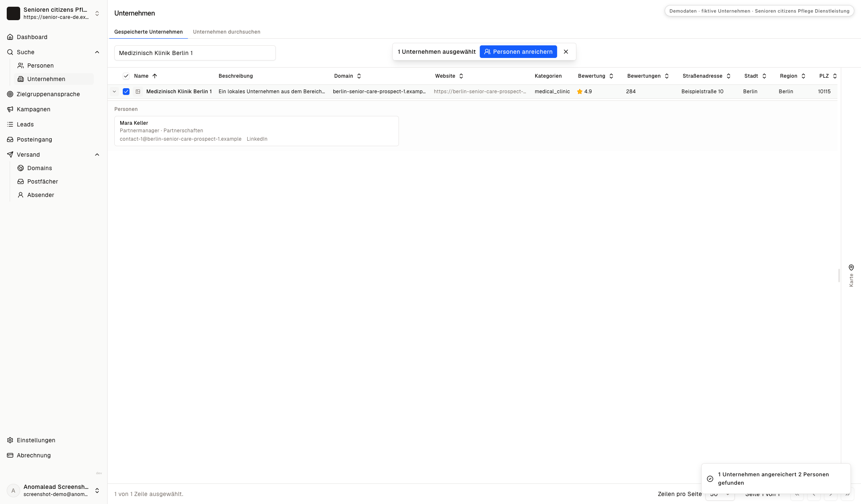Screen dimensions: 861x504
Task: Select the Mara Keller person card
Action: pyautogui.click(x=256, y=131)
